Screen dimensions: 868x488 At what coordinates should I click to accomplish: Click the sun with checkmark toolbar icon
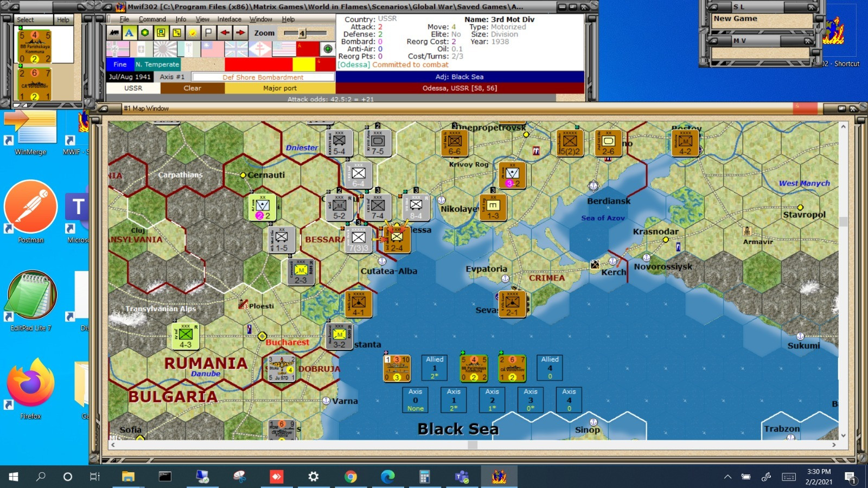(193, 33)
